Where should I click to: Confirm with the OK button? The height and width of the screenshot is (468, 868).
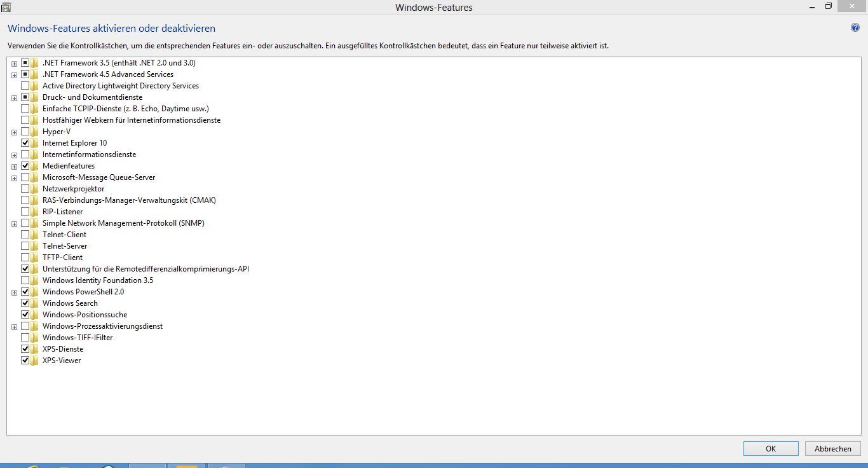pyautogui.click(x=770, y=448)
